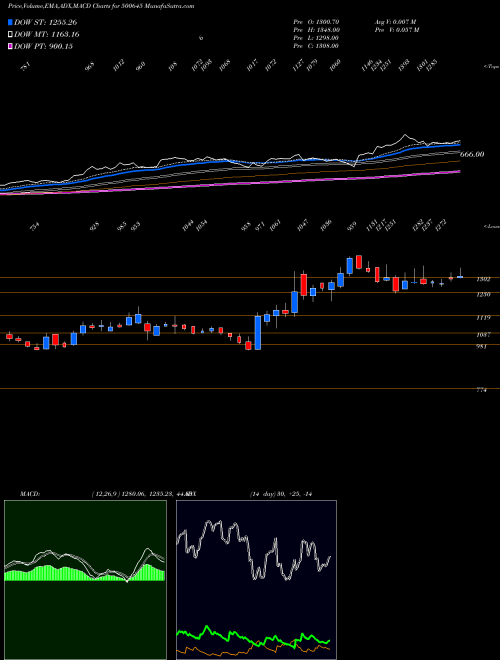Screen dimensions: 500x660
Task: Click the 1012 top value label
Action: click(119, 65)
